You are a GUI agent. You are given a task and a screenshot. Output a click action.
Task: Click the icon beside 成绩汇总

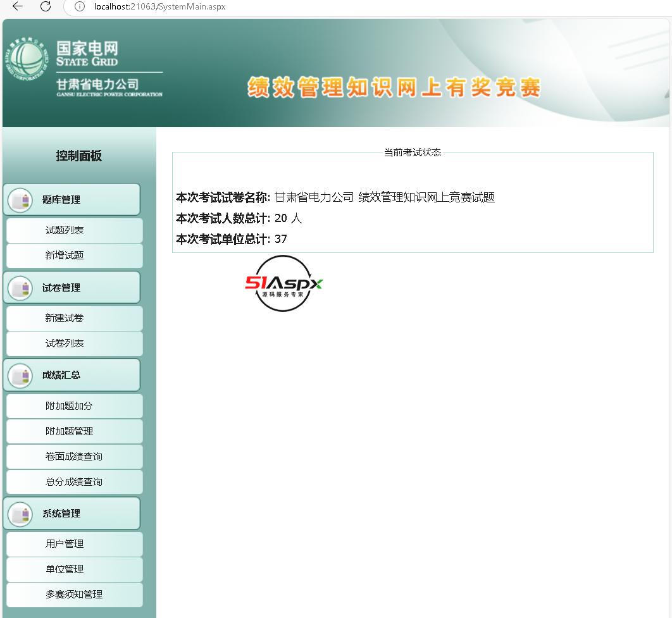tap(20, 376)
